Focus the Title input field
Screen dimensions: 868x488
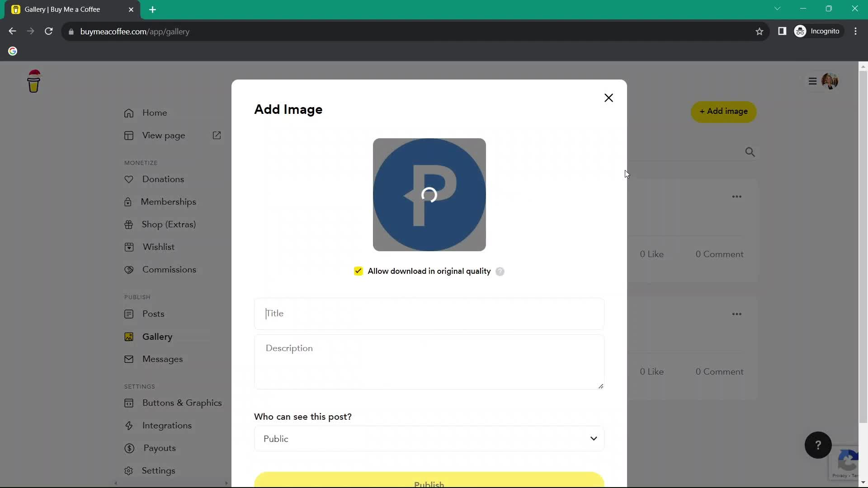pos(429,314)
